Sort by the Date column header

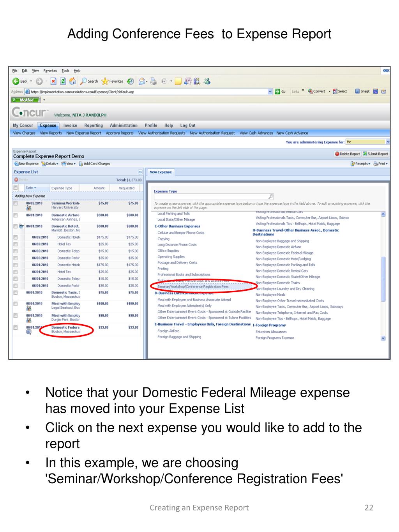click(32, 188)
